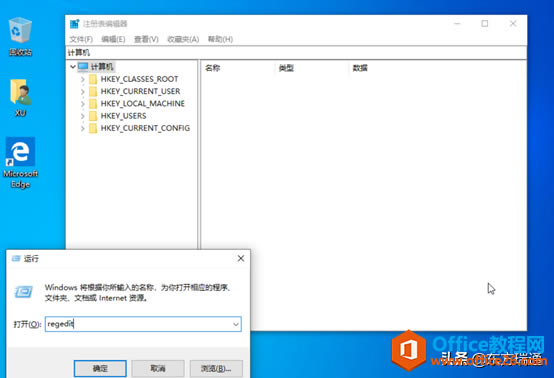
Task: Open the Recycle Bin desktop icon
Action: coord(20,36)
